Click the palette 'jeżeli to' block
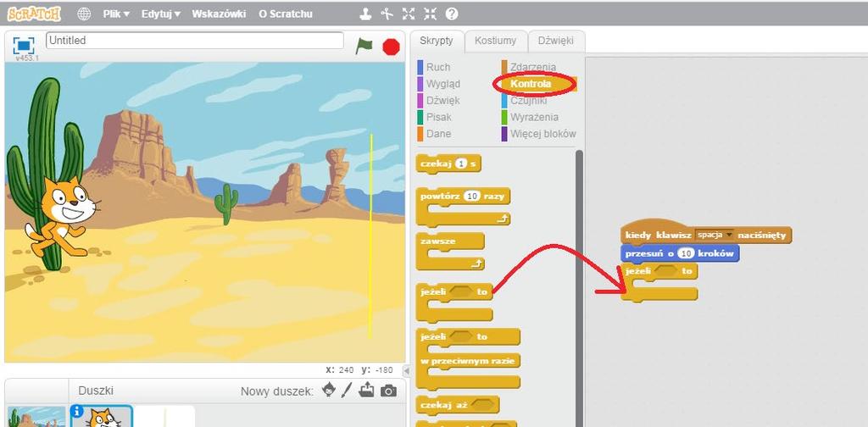 (454, 302)
